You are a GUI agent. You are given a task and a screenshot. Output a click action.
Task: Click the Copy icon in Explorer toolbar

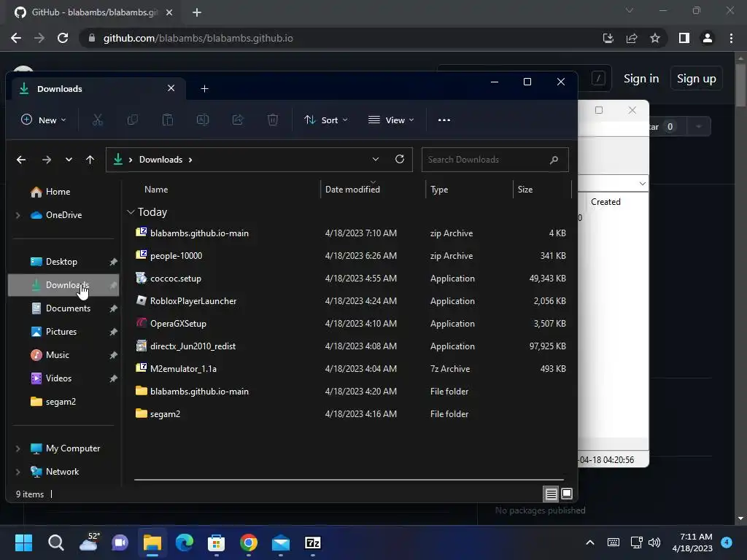133,120
